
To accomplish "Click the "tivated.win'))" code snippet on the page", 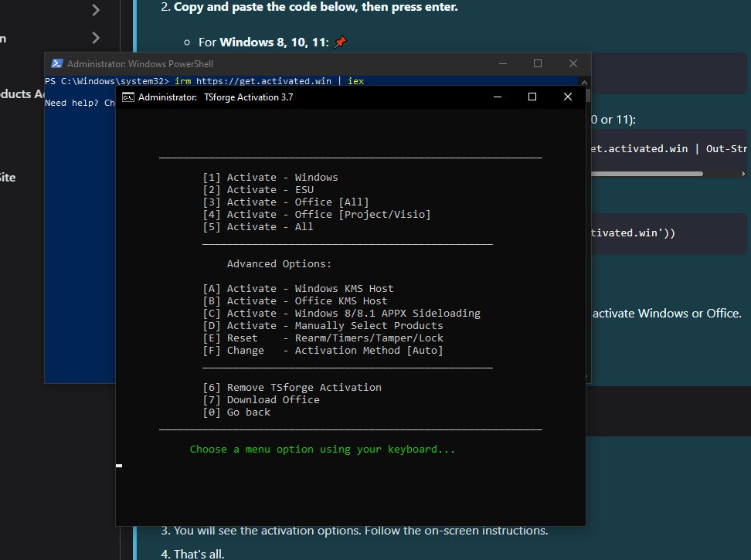I will 633,233.
